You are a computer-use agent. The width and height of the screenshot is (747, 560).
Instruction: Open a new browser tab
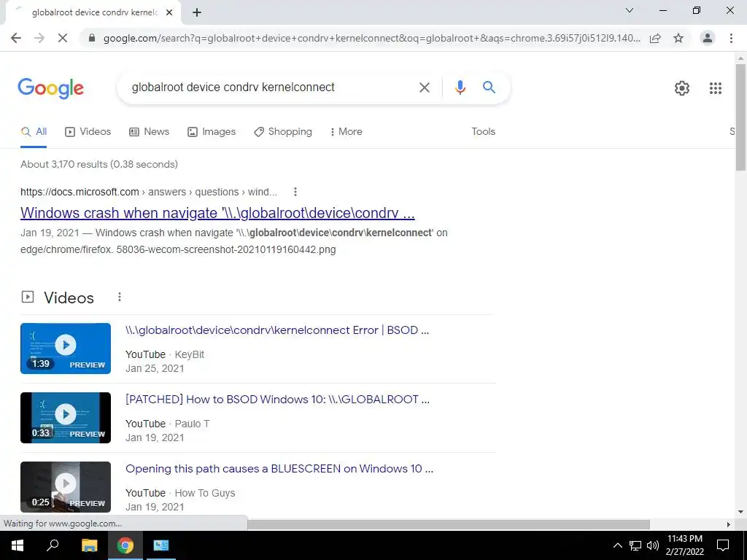[x=197, y=13]
